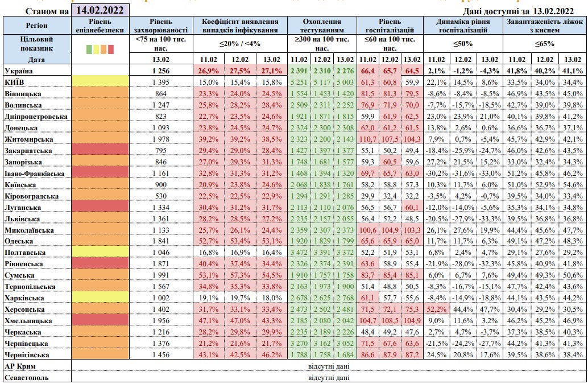Select the "Рівень госпіталізацій" column header
This screenshot has height=384, width=588.
coord(391,26)
